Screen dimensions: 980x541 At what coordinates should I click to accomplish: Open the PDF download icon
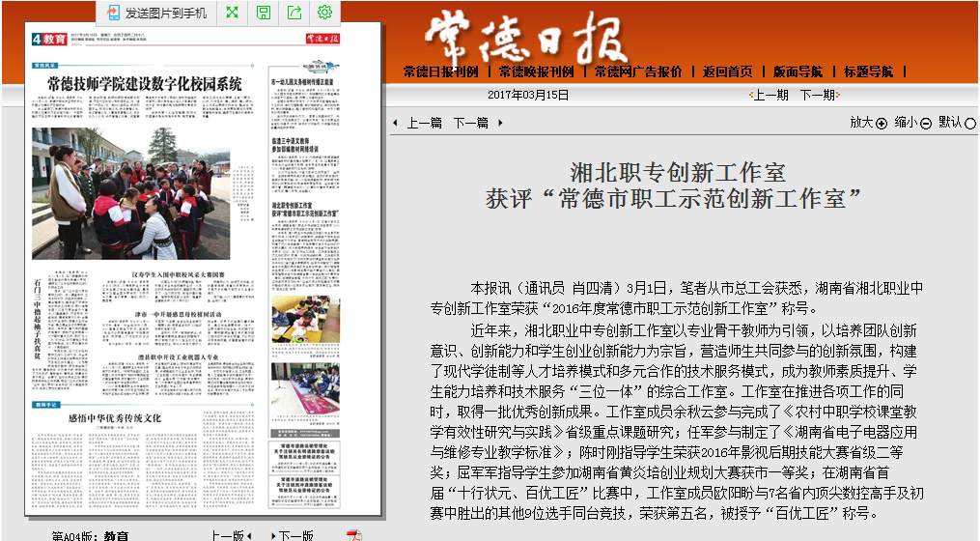pyautogui.click(x=354, y=536)
